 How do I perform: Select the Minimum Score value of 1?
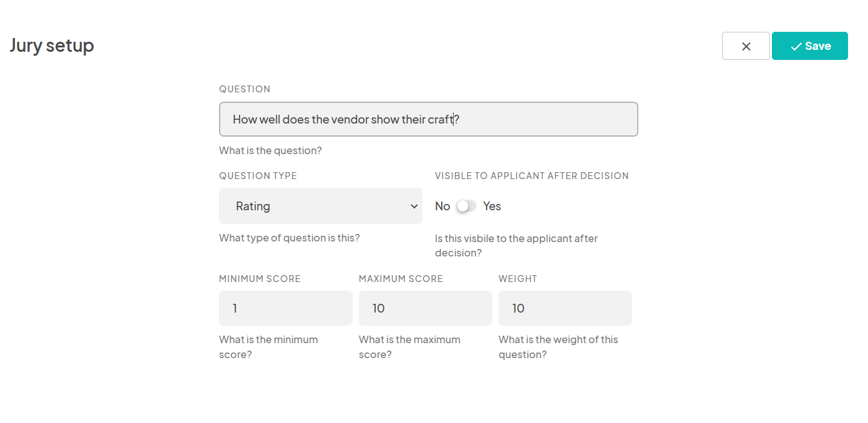point(285,308)
